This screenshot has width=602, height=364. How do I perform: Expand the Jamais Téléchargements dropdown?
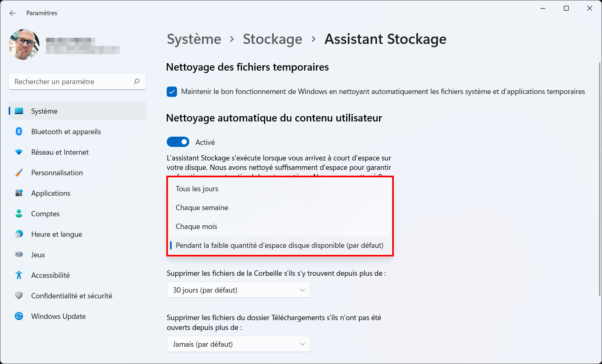point(238,344)
